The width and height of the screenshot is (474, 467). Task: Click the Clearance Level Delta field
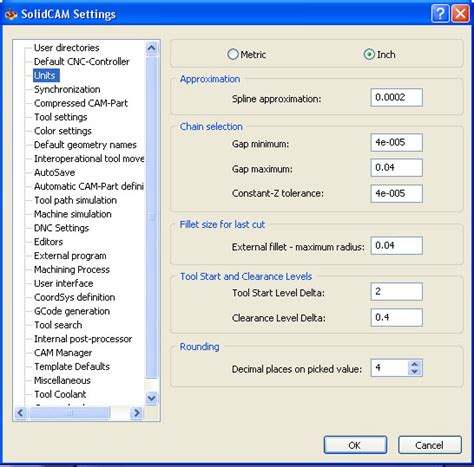(396, 317)
